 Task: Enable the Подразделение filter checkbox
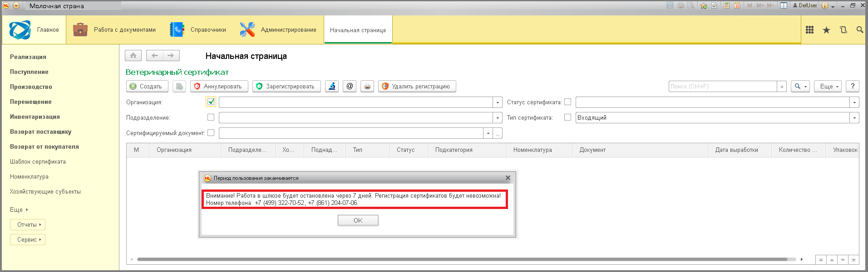point(211,117)
